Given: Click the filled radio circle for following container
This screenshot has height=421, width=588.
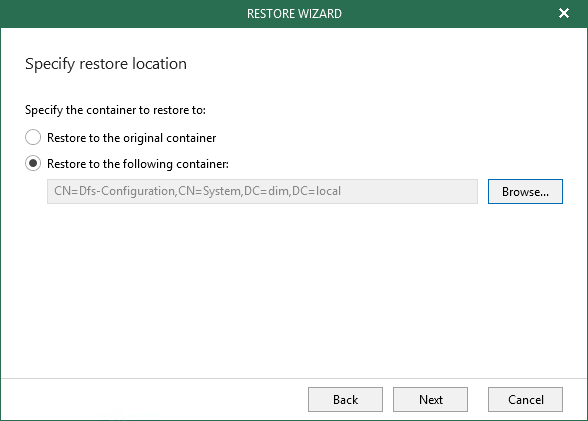Looking at the screenshot, I should (x=33, y=163).
